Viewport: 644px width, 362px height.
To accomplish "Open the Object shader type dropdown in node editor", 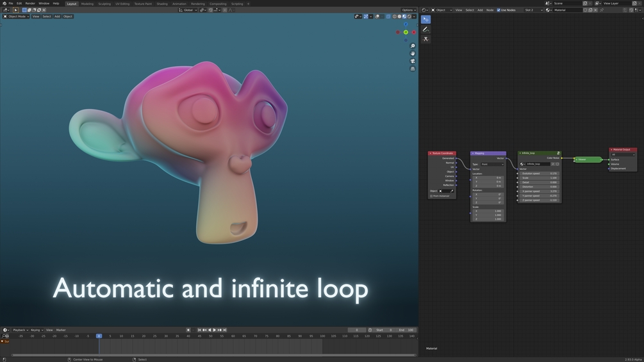I will click(x=442, y=10).
